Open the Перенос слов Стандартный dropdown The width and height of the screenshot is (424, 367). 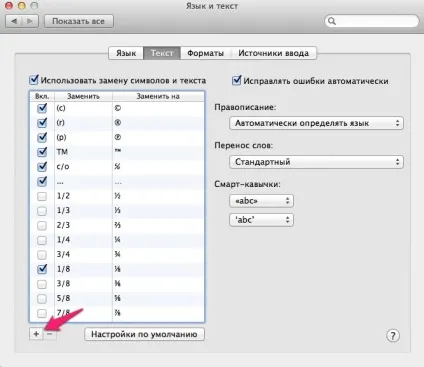(x=316, y=162)
